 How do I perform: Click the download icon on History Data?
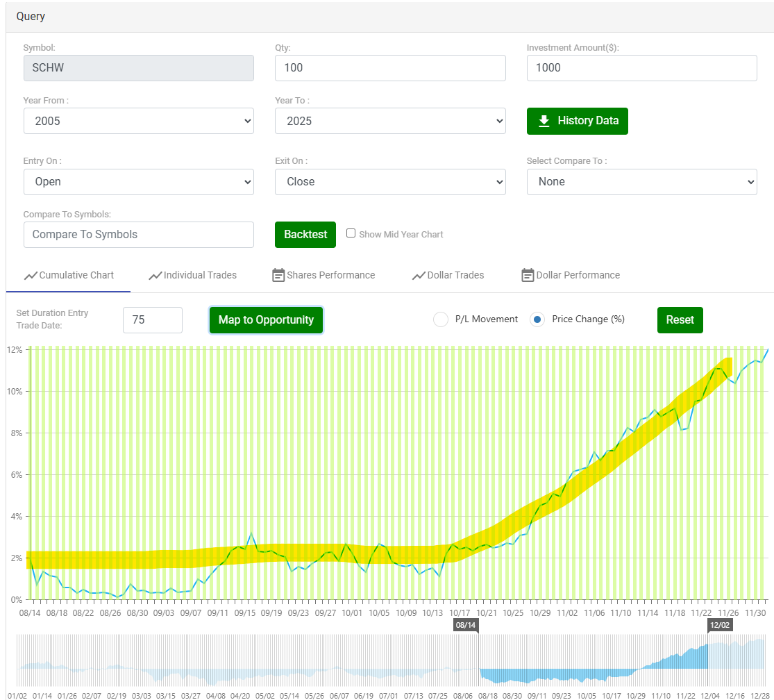[544, 121]
